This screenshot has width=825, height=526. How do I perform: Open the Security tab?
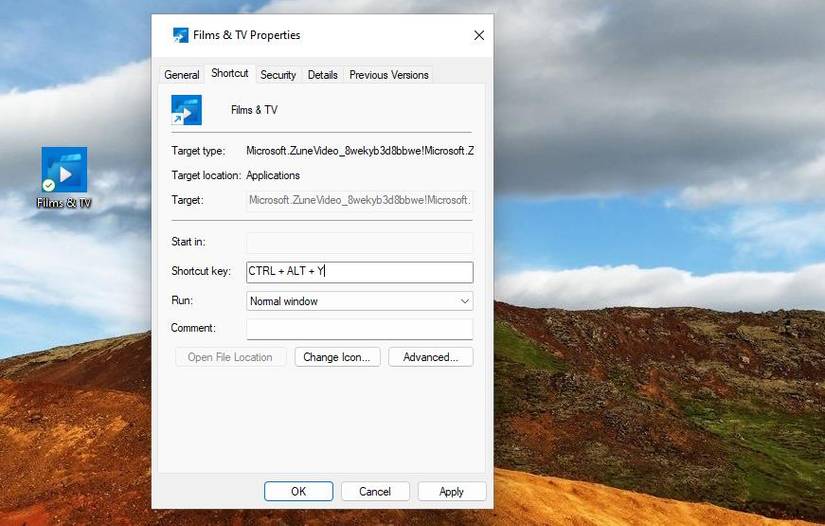coord(278,75)
